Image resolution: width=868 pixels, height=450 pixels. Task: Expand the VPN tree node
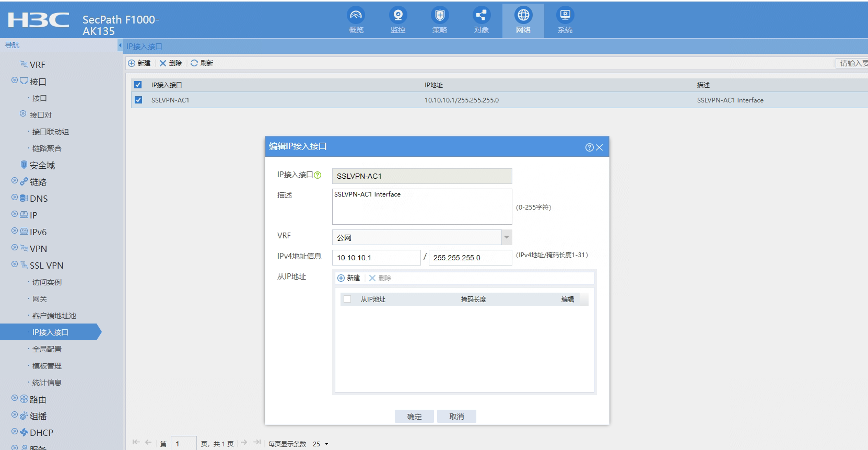[x=15, y=248]
